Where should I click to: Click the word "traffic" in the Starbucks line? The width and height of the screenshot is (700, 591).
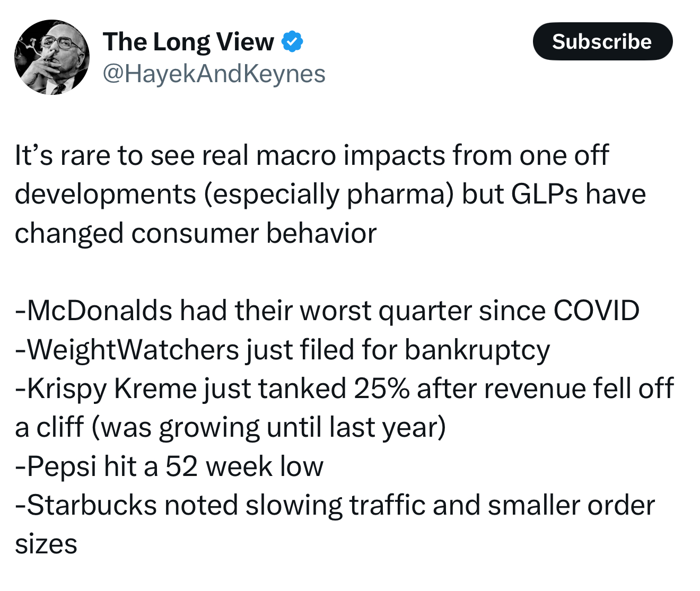click(x=387, y=505)
